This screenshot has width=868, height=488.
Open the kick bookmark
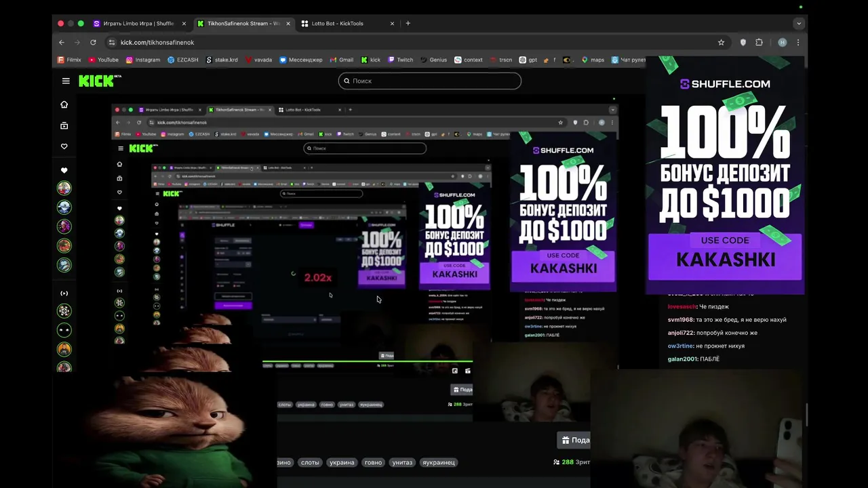click(x=370, y=60)
